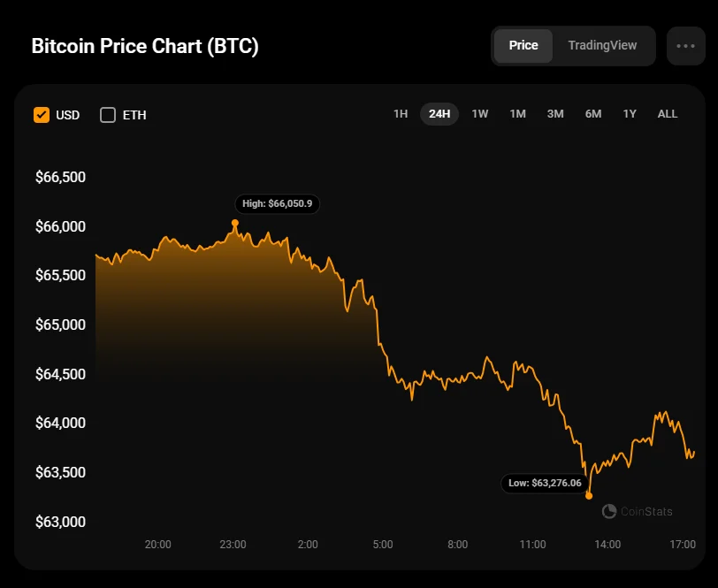Select the 1H time range

coord(401,114)
